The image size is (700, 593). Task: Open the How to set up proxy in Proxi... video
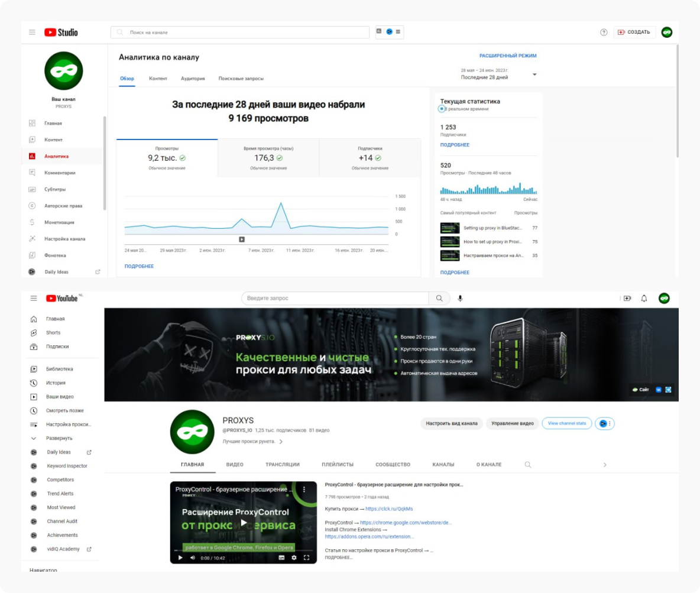(489, 242)
